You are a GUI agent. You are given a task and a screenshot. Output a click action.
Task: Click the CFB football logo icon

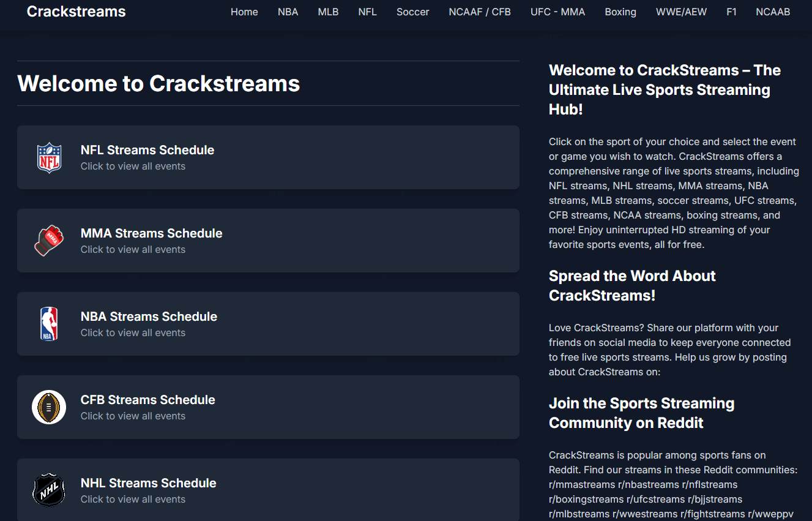click(49, 407)
